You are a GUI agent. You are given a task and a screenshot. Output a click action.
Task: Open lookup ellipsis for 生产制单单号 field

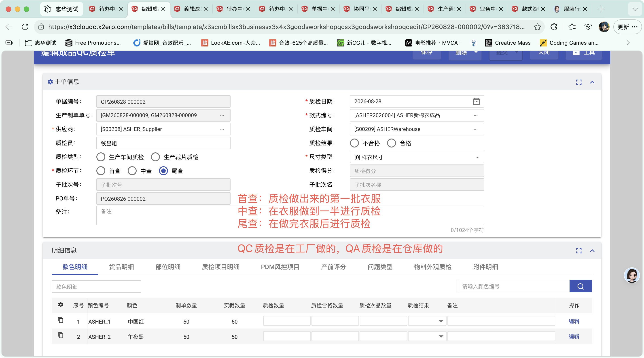tap(222, 115)
